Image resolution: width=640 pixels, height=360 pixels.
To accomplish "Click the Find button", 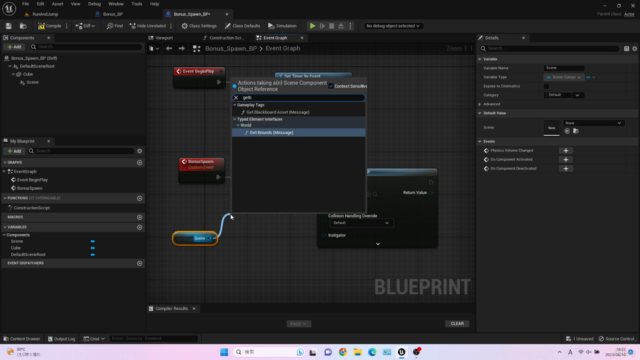I will [x=115, y=26].
